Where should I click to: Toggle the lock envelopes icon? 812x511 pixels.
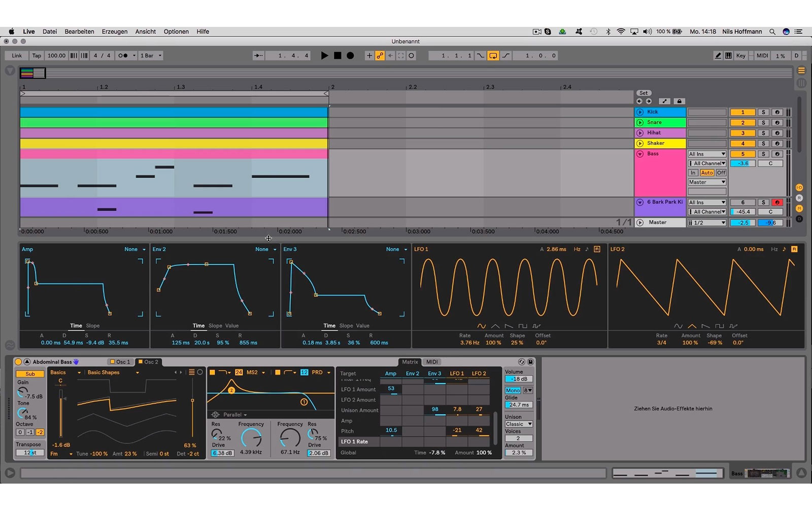pos(679,101)
